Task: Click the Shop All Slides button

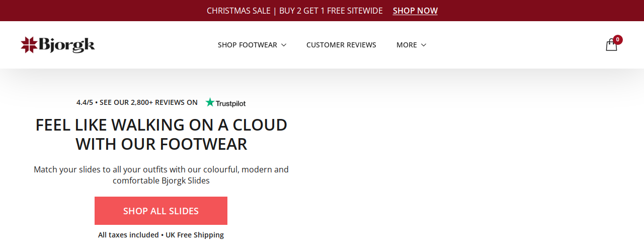Action: tap(161, 211)
